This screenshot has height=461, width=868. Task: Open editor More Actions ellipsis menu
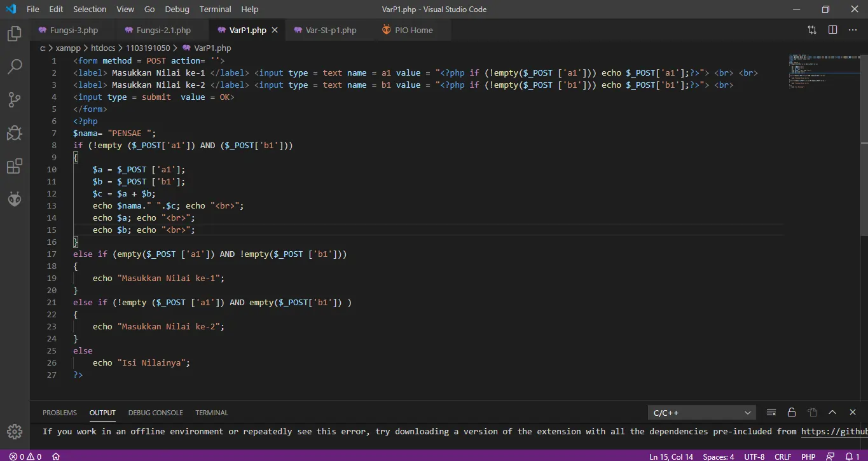pyautogui.click(x=853, y=30)
